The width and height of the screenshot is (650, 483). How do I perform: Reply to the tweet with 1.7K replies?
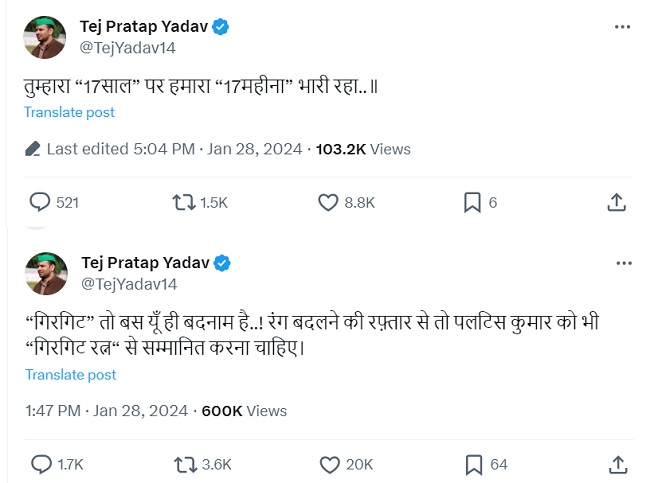click(40, 464)
